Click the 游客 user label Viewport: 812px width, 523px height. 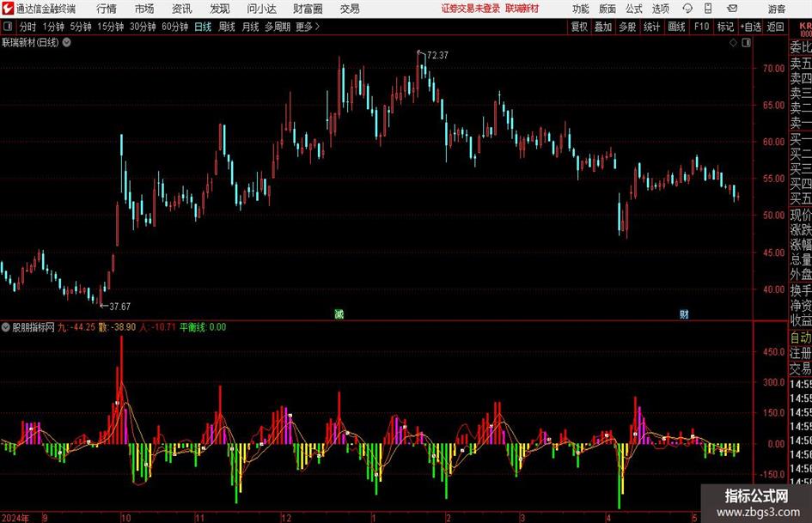777,9
